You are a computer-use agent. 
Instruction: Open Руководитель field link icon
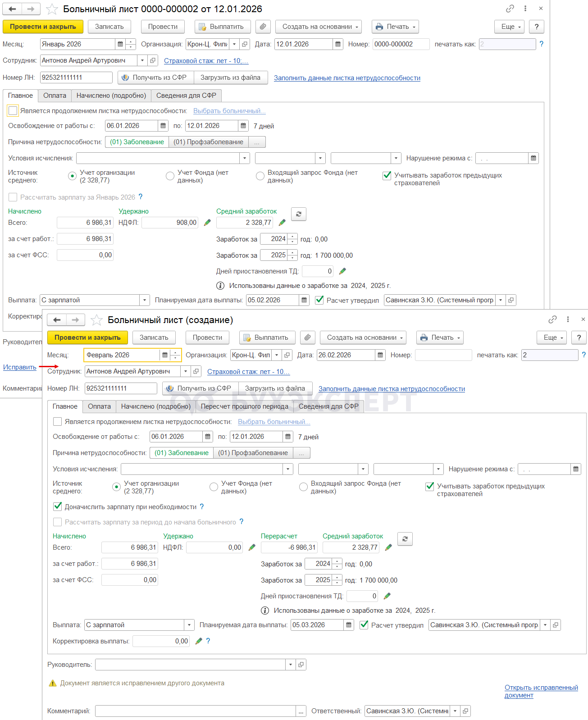301,665
